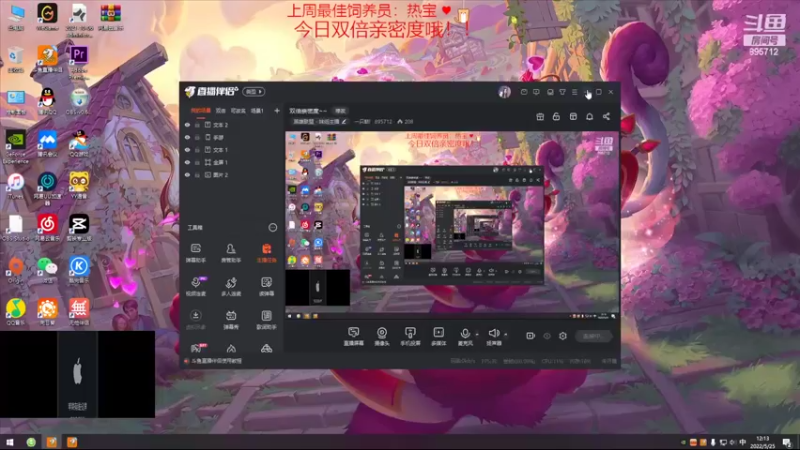Open the 视频连麦 microphone tool
Viewport: 800px width, 450px height.
coord(196,286)
